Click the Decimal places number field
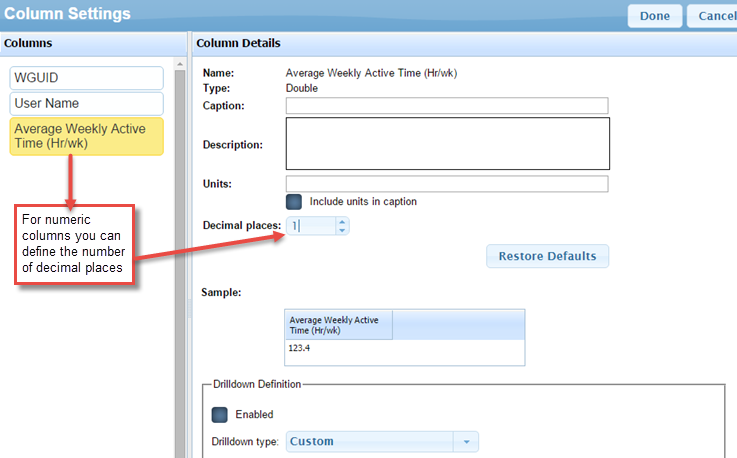 click(x=311, y=226)
